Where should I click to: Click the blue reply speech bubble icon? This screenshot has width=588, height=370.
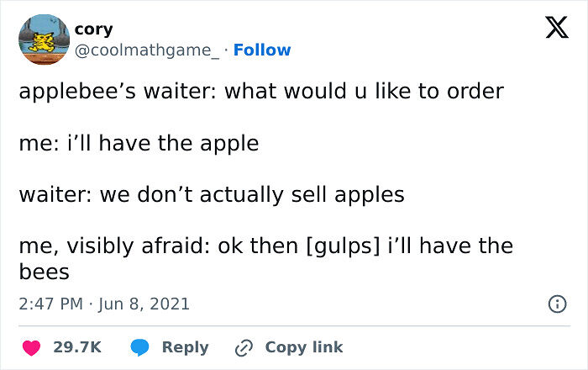pos(142,346)
